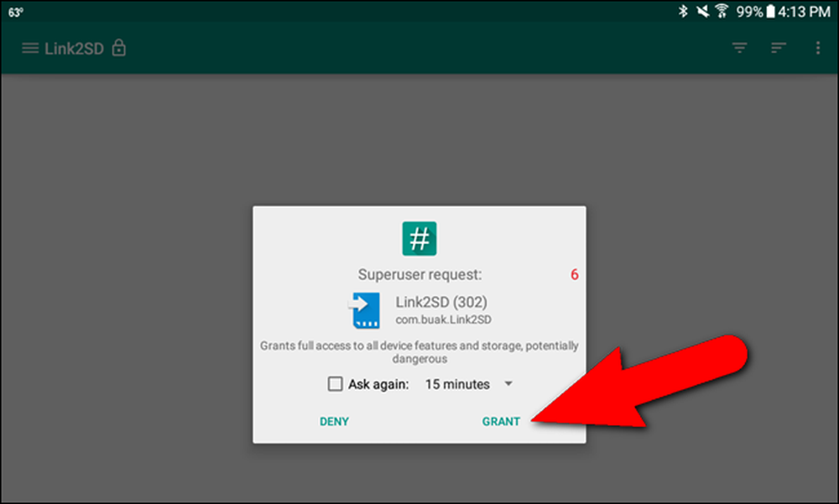Screen dimensions: 839x504
Task: Tap the 'Superuser request:' heading
Action: tap(419, 274)
